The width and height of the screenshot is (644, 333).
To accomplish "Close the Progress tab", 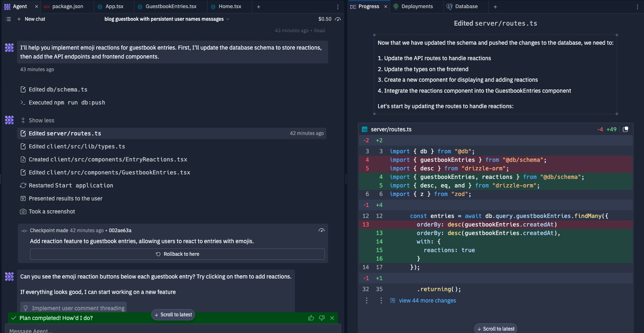I will [x=386, y=7].
